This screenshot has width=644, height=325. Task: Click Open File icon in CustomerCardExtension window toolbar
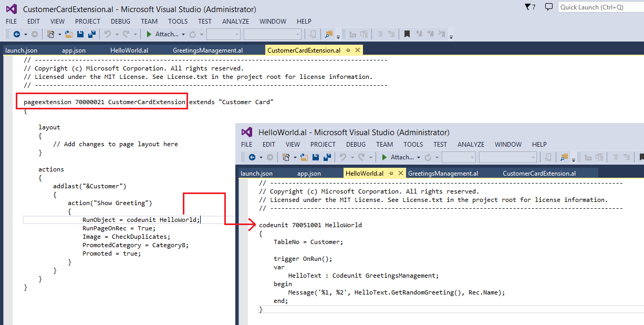[x=69, y=34]
